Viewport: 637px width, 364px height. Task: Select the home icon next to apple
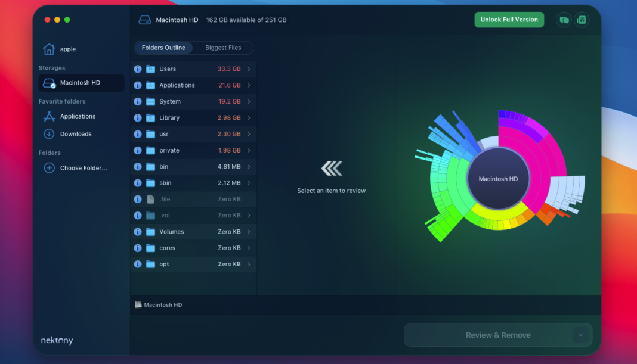[x=50, y=49]
